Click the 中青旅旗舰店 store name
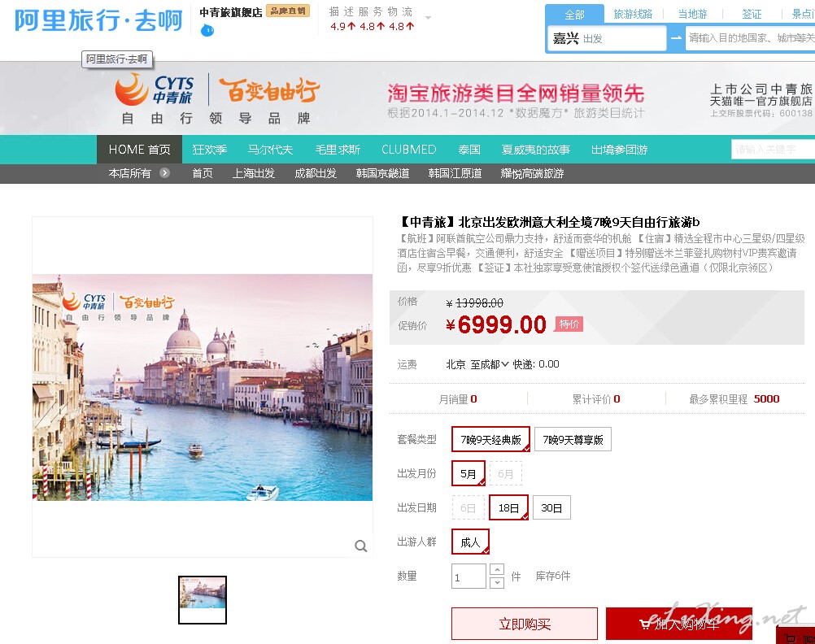The image size is (815, 644). tap(231, 12)
